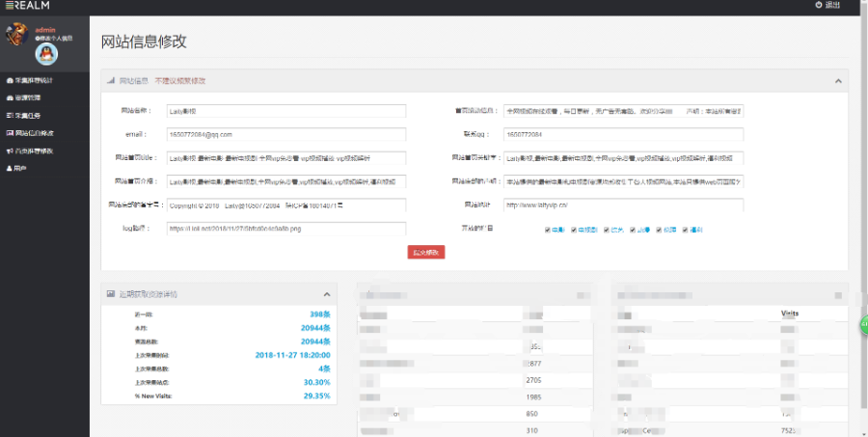Image resolution: width=868 pixels, height=437 pixels.
Task: Uncheck the 电影 category checkbox
Action: click(548, 230)
